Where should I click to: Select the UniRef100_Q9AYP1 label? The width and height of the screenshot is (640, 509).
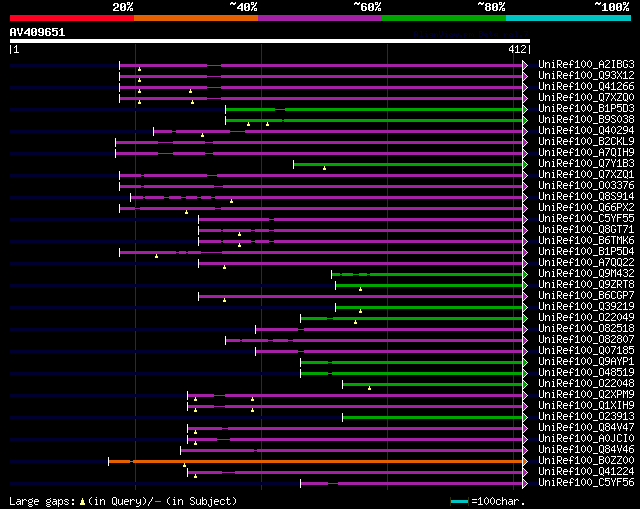point(586,362)
